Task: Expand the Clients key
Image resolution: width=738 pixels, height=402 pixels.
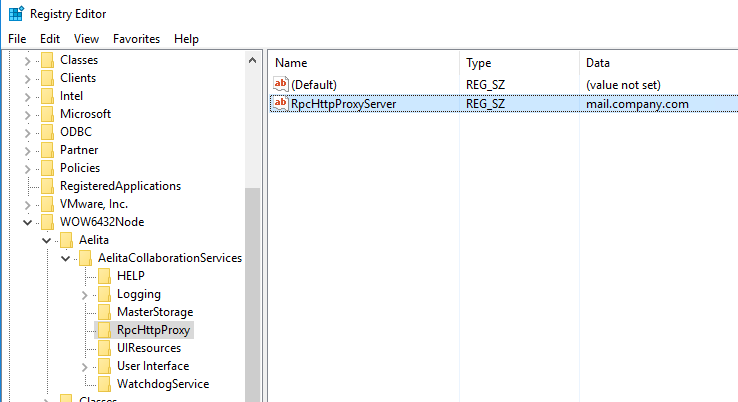Action: 27,79
